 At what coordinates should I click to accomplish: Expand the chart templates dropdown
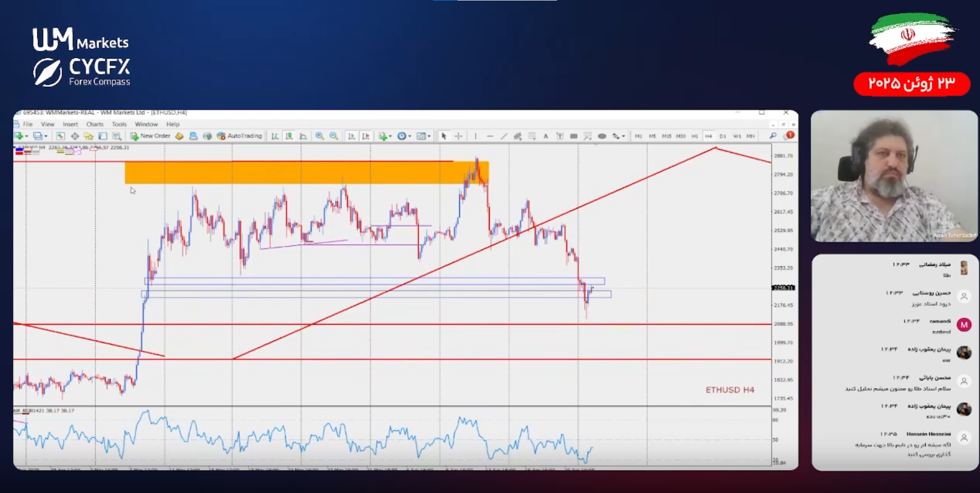pyautogui.click(x=429, y=136)
